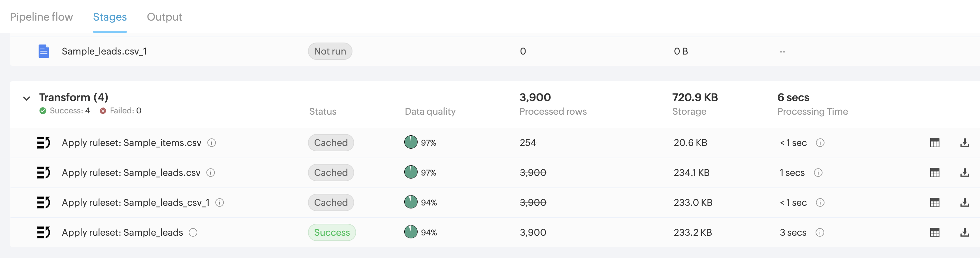980x258 pixels.
Task: Download output of Sample_leads_csv_1 ruleset
Action: point(964,202)
